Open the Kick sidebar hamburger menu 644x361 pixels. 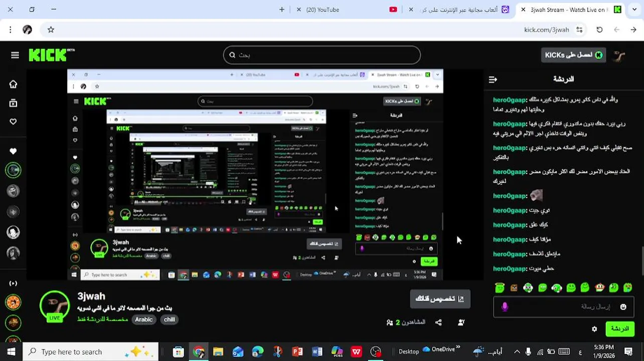[x=15, y=55]
